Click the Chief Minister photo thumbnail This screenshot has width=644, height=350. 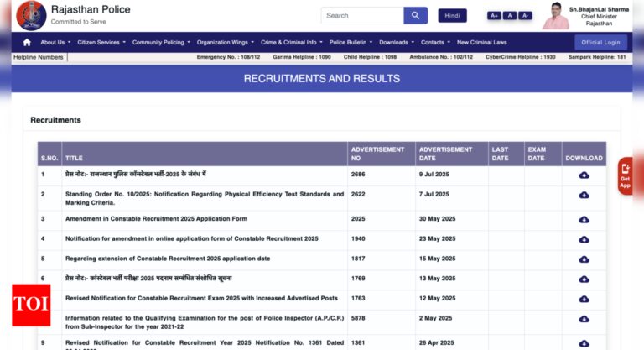(556, 16)
